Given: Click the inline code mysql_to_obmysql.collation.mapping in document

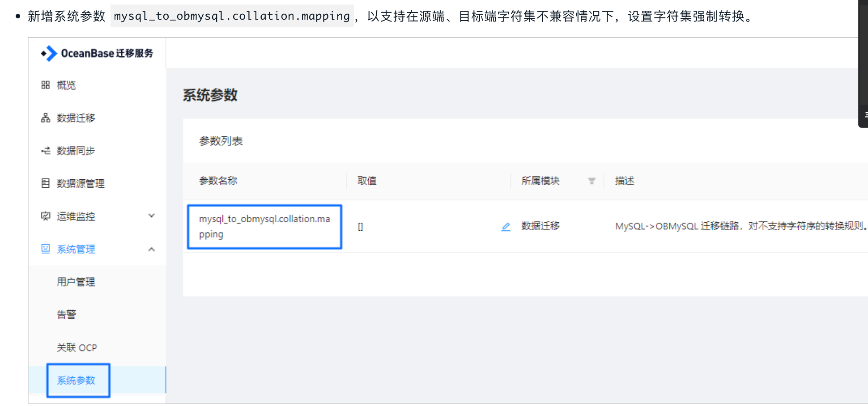Looking at the screenshot, I should point(232,16).
